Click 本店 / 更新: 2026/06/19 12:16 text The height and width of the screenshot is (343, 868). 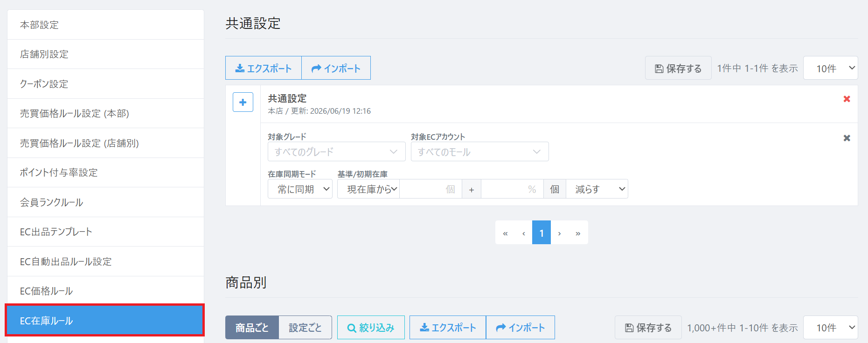point(319,111)
